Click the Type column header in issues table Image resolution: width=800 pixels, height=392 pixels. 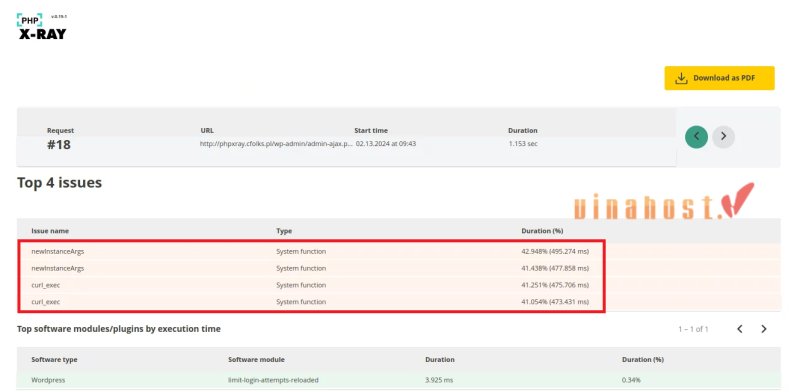click(x=284, y=231)
